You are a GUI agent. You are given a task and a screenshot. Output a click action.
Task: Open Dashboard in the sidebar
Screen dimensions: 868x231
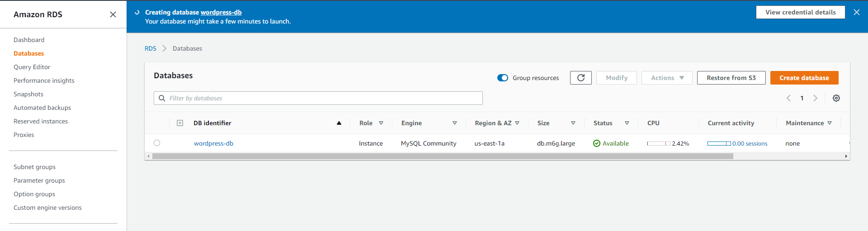click(x=29, y=40)
